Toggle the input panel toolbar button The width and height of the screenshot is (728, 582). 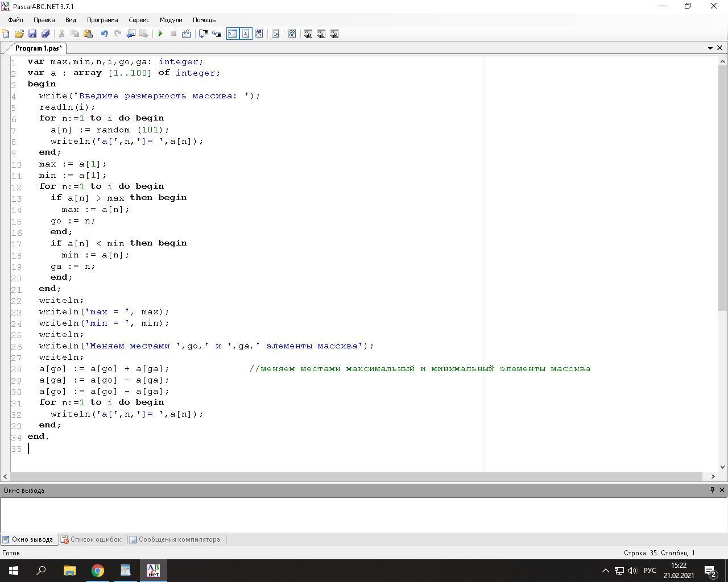click(x=246, y=34)
